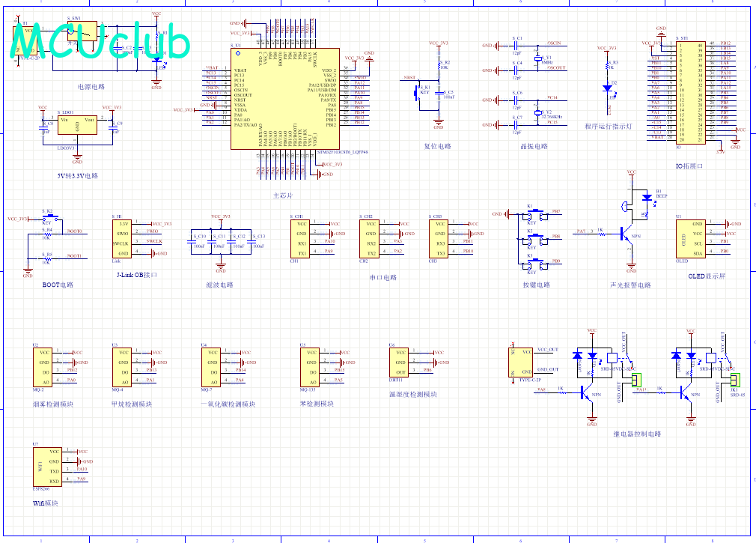The height and width of the screenshot is (543, 756).
Task: Select the MCUclub watermark logo
Action: [100, 41]
